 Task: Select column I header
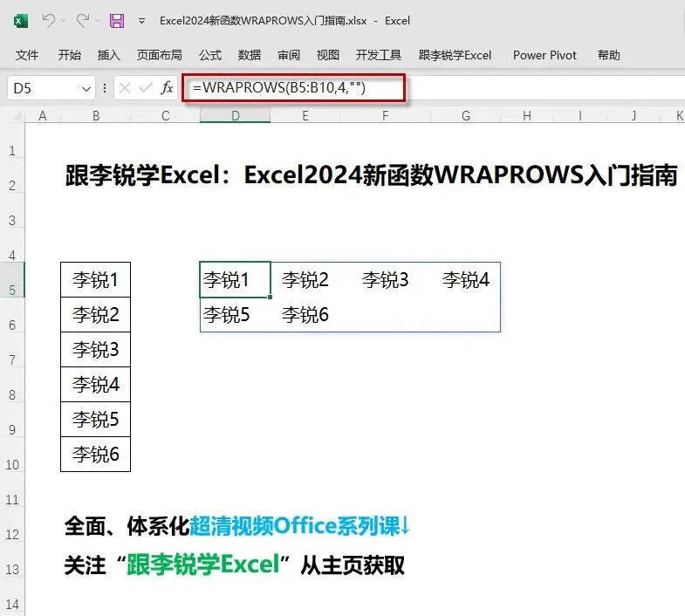[x=580, y=116]
